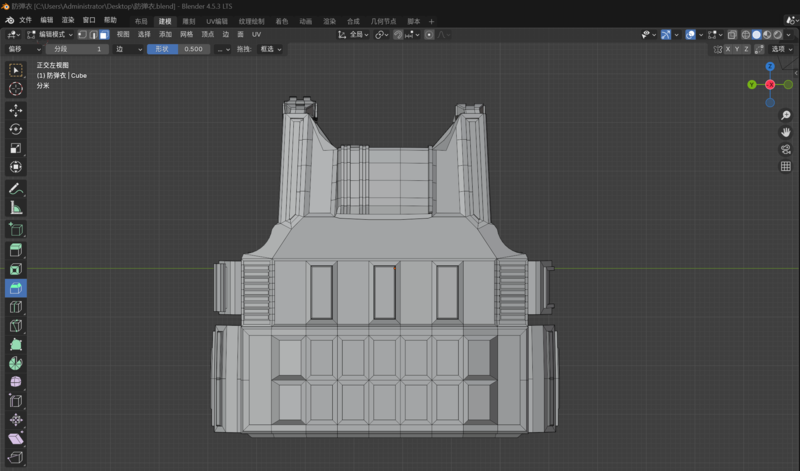Select the Annotate pencil tool

pyautogui.click(x=16, y=189)
